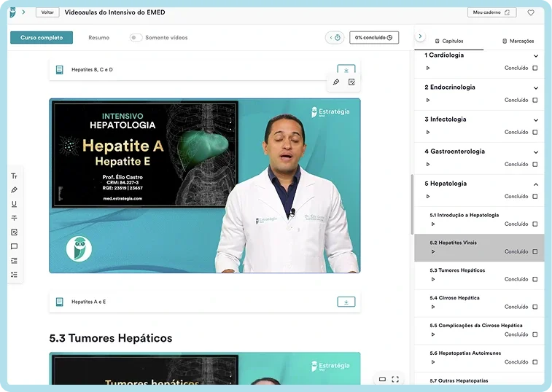Viewport: 552px width, 392px height.
Task: Select the text size tool in left toolbar
Action: 14,176
